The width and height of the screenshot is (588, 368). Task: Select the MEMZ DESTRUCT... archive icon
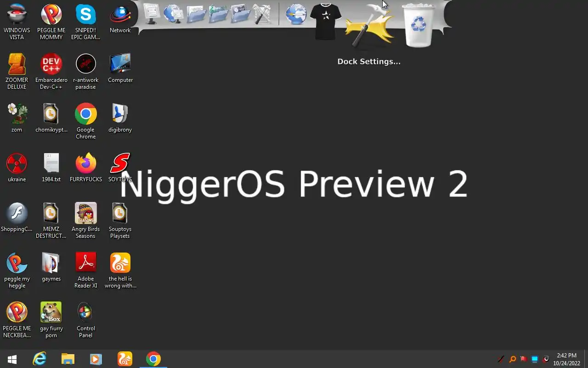[x=51, y=220]
